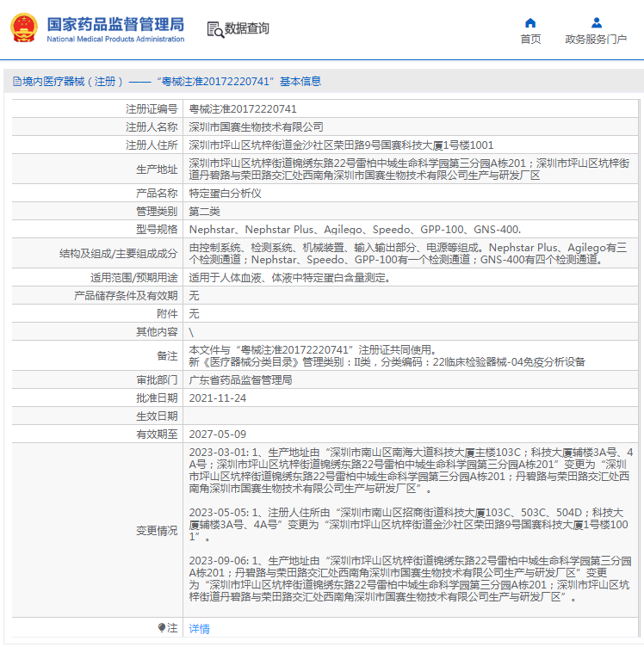Select the backslash value in 其他内容 row
The image size is (644, 647).
tap(191, 332)
